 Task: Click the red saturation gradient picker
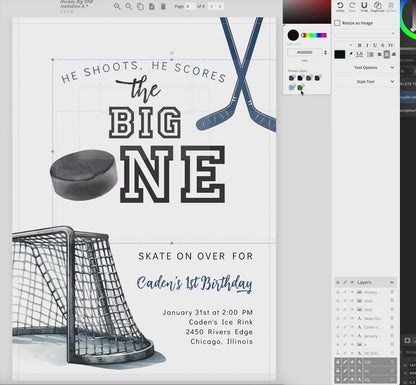[307, 12]
